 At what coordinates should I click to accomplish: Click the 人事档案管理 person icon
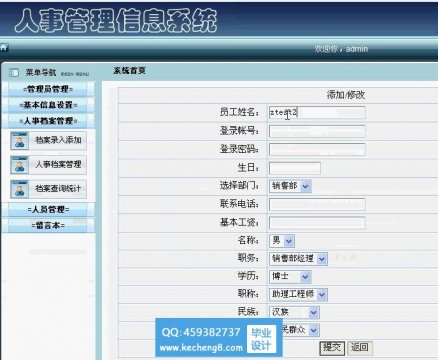click(20, 165)
